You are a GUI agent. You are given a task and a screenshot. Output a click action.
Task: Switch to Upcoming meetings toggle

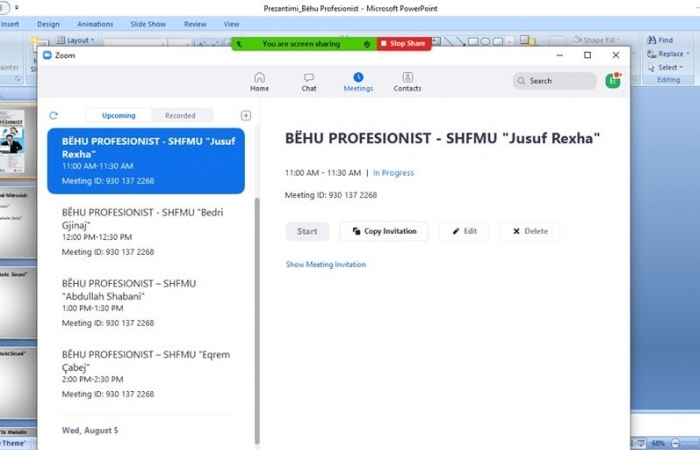point(119,116)
